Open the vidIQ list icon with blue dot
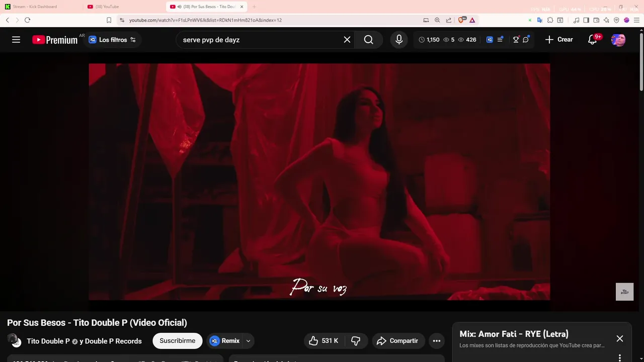This screenshot has width=644, height=362. (x=501, y=40)
